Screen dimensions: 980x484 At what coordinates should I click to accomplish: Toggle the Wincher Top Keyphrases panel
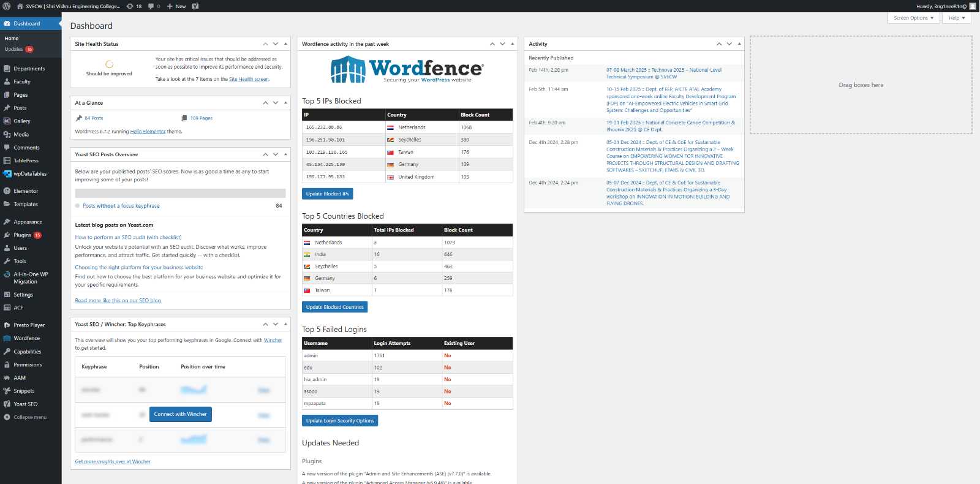click(x=285, y=324)
